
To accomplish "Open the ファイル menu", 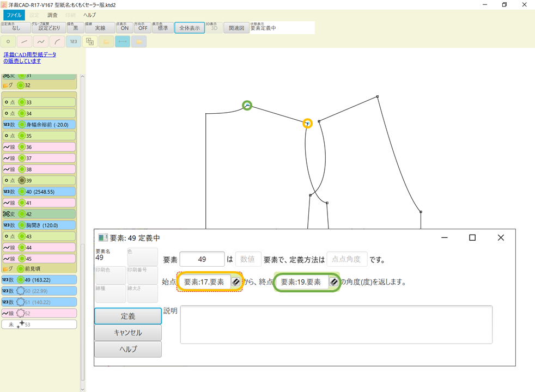I will point(14,15).
